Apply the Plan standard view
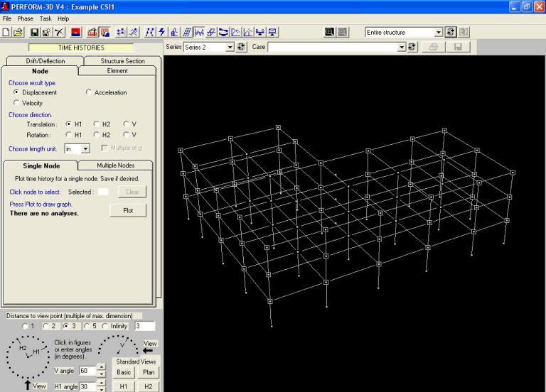The image size is (546, 392). tap(149, 372)
